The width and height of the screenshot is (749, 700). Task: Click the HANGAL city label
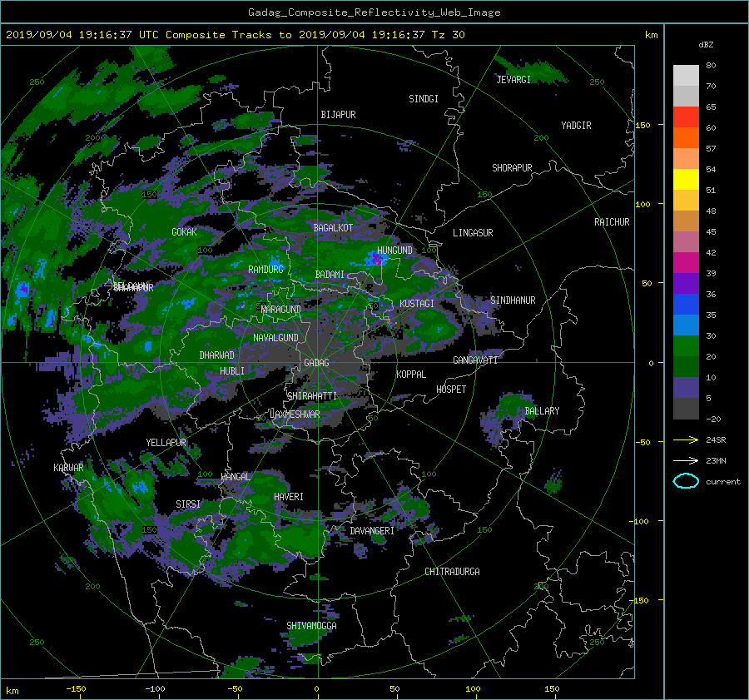point(236,476)
